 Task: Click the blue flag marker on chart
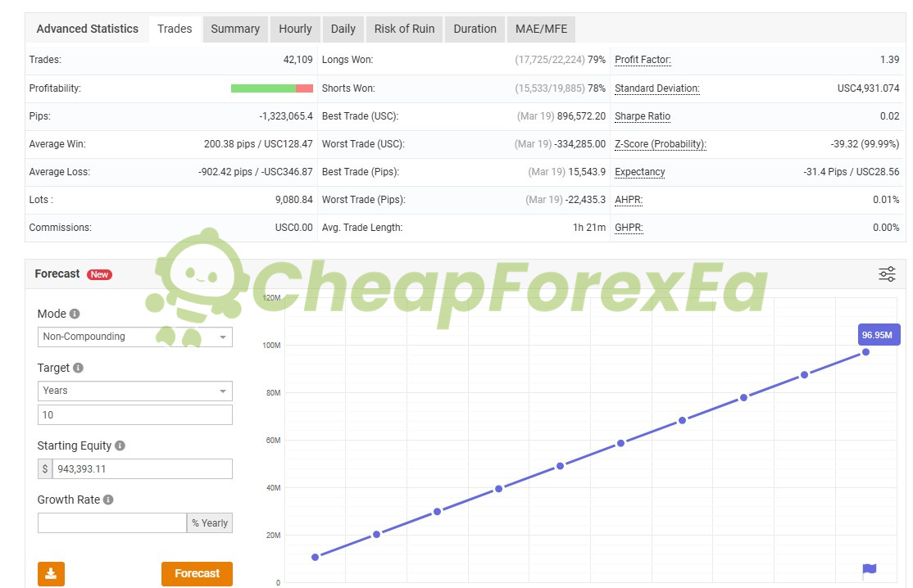click(x=869, y=569)
